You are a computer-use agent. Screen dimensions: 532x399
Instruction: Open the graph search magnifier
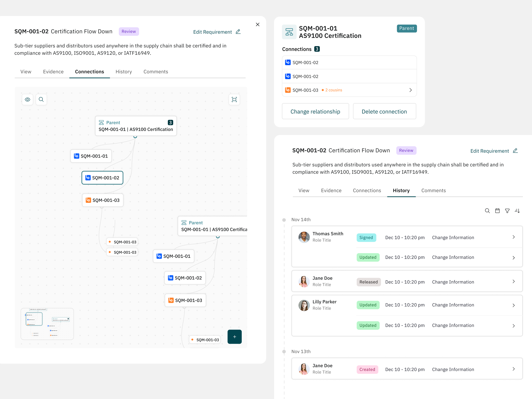pos(41,100)
